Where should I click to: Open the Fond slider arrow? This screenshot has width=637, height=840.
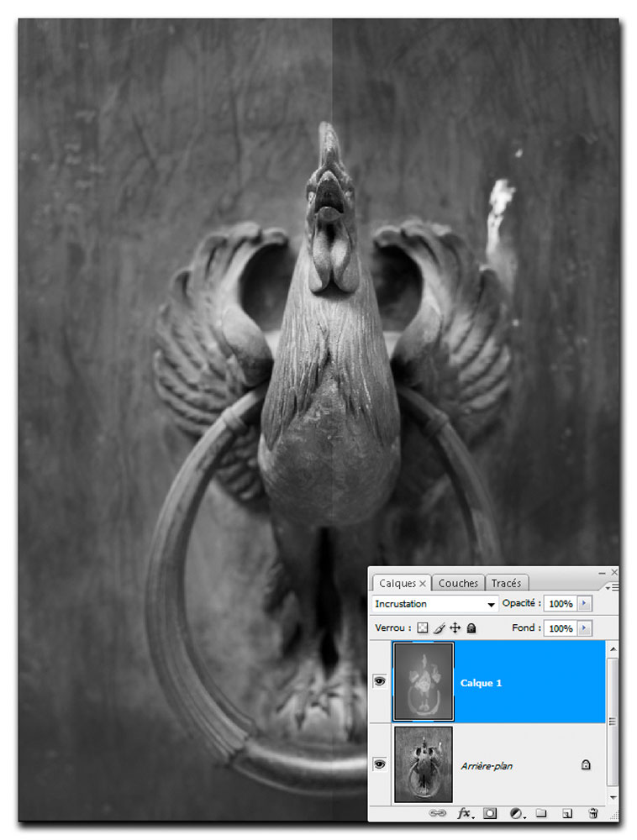point(585,628)
